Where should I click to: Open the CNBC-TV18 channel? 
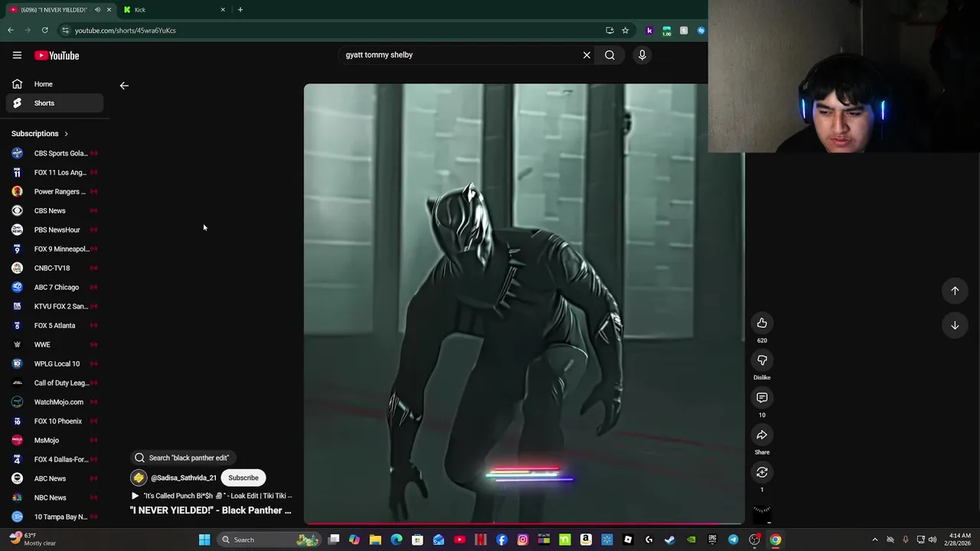pyautogui.click(x=52, y=268)
